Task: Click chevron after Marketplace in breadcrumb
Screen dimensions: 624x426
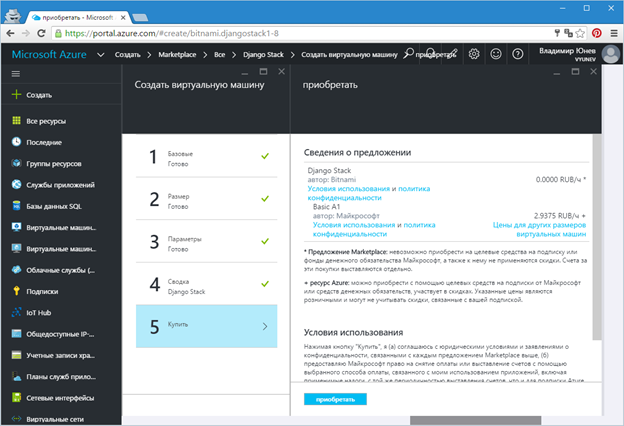Action: [205, 55]
